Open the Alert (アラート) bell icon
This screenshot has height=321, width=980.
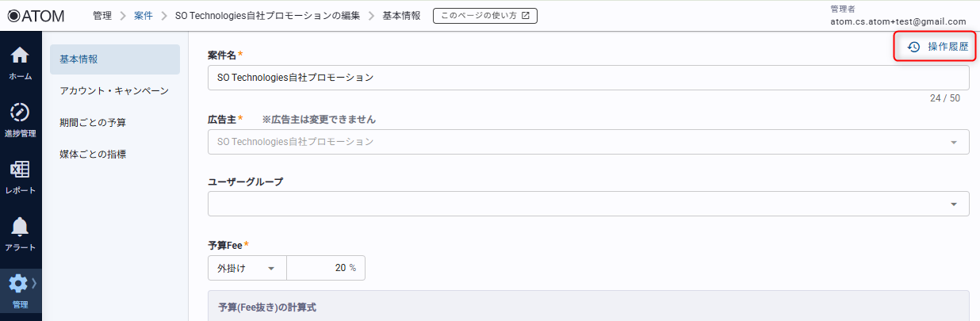pos(21,227)
